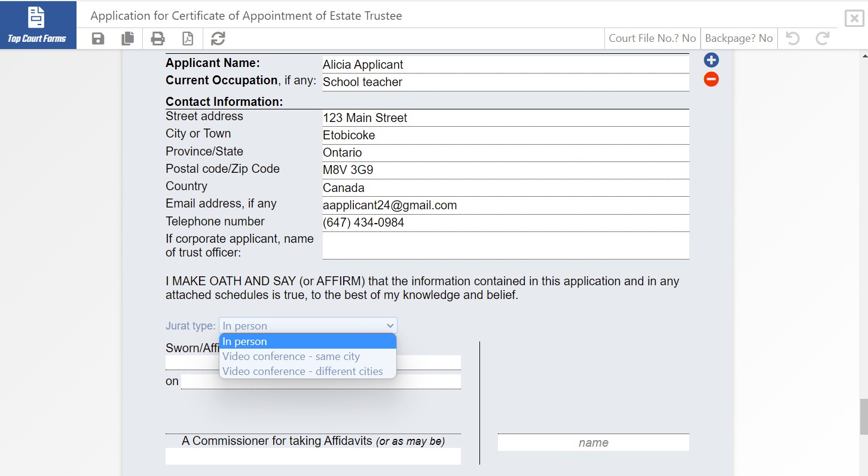Click the Save disk icon

click(98, 39)
